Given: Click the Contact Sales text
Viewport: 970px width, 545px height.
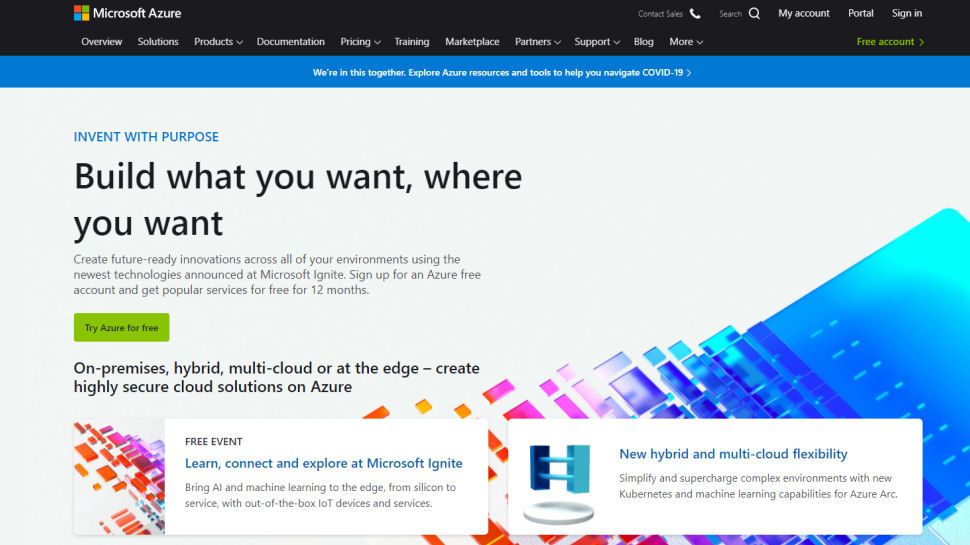Looking at the screenshot, I should [x=660, y=14].
